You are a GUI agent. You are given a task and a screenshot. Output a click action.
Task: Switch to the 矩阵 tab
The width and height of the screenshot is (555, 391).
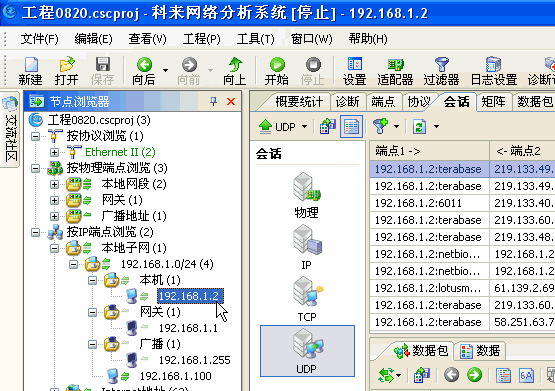click(493, 102)
